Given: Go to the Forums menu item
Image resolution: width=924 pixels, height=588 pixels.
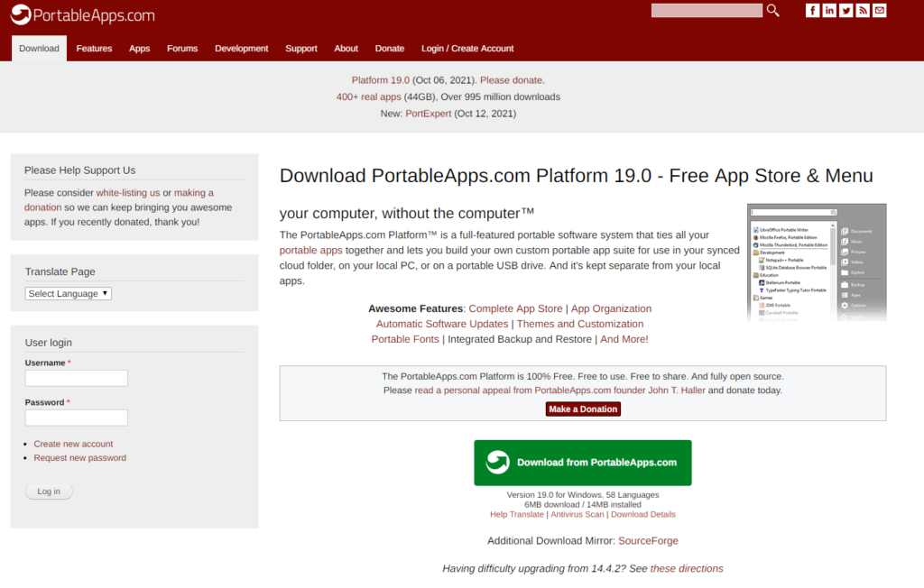Looking at the screenshot, I should tap(182, 49).
